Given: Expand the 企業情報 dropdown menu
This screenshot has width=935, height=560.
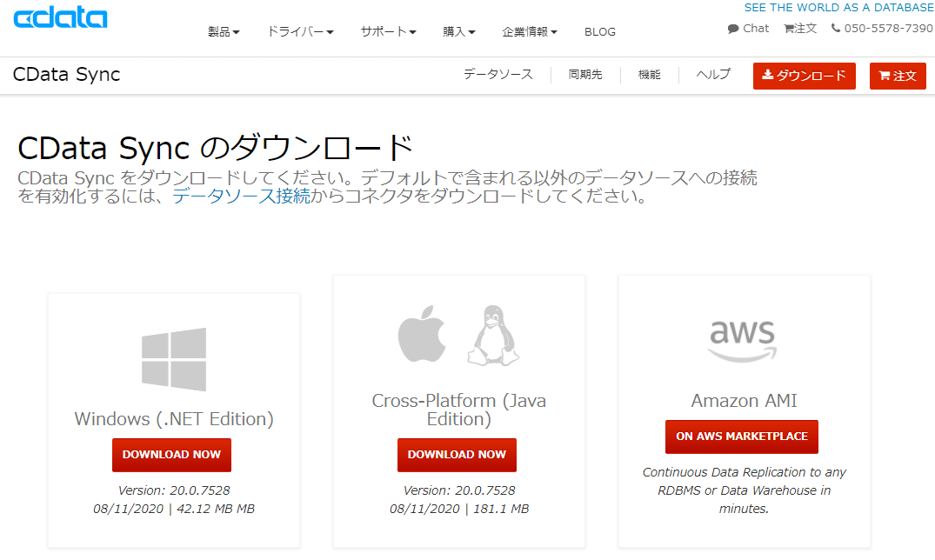Looking at the screenshot, I should (530, 31).
